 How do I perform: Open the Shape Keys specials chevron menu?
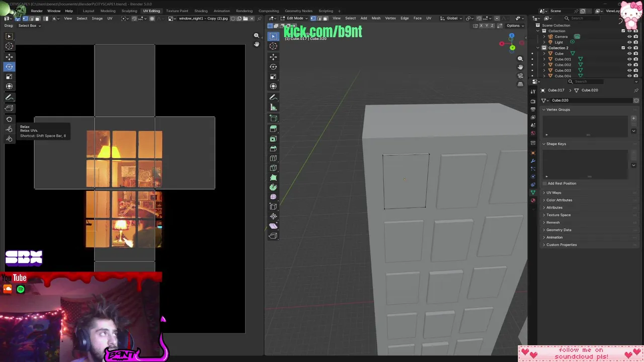633,165
